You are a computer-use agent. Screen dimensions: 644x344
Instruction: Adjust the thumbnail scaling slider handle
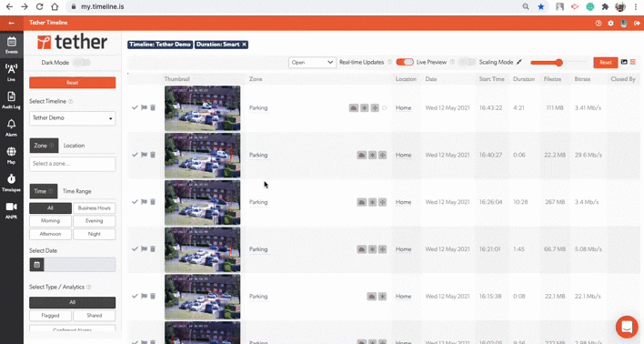(558, 63)
